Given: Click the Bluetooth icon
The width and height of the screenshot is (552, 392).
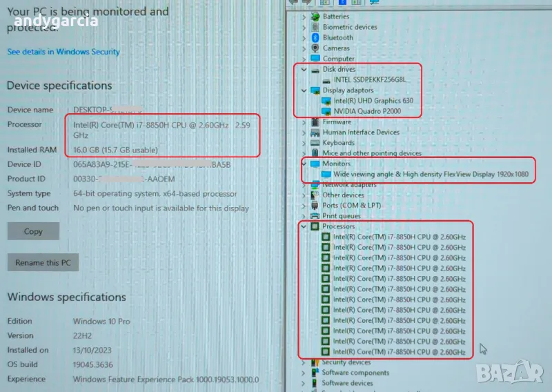Looking at the screenshot, I should [x=315, y=38].
